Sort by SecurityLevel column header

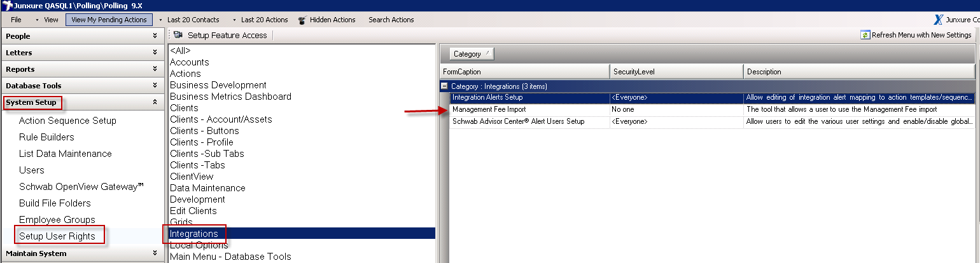click(x=676, y=72)
